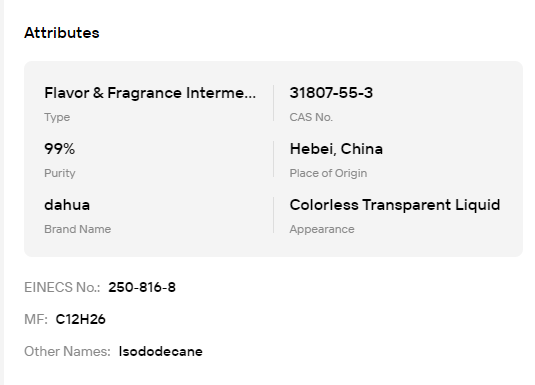The width and height of the screenshot is (535, 385).
Task: Select the Hebei, China origin value
Action: (336, 149)
